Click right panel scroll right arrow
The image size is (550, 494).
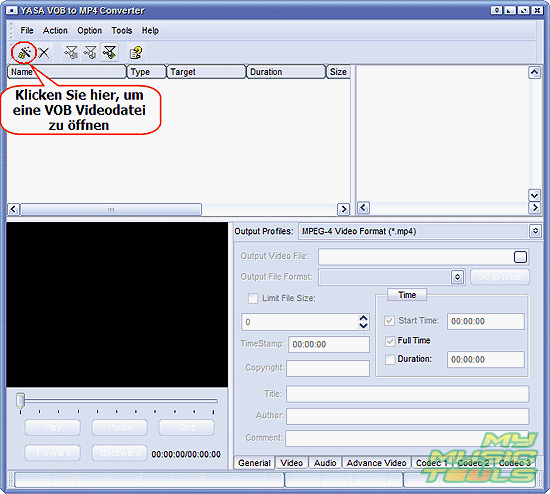pos(534,208)
